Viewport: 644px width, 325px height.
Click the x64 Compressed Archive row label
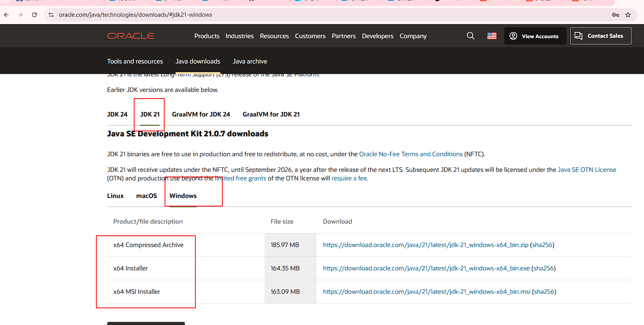click(x=148, y=245)
